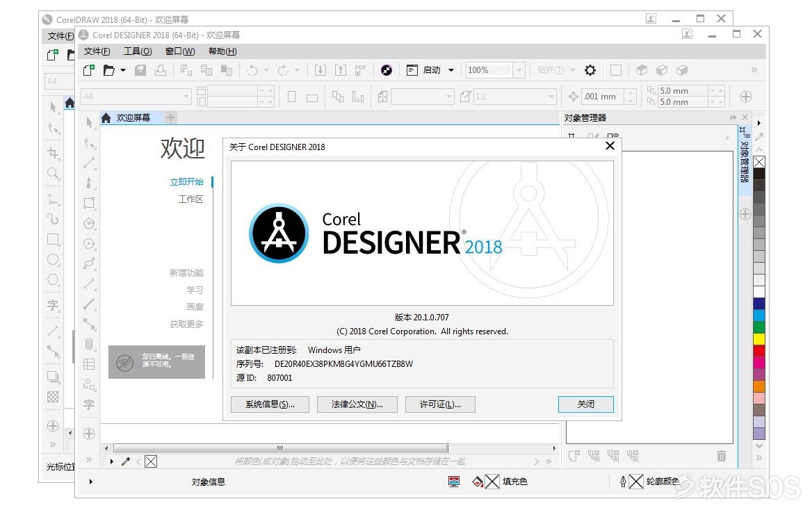Screen dimensions: 812x508
Task: Collapse 对象管理器 docker with double arrows
Action: [x=733, y=117]
